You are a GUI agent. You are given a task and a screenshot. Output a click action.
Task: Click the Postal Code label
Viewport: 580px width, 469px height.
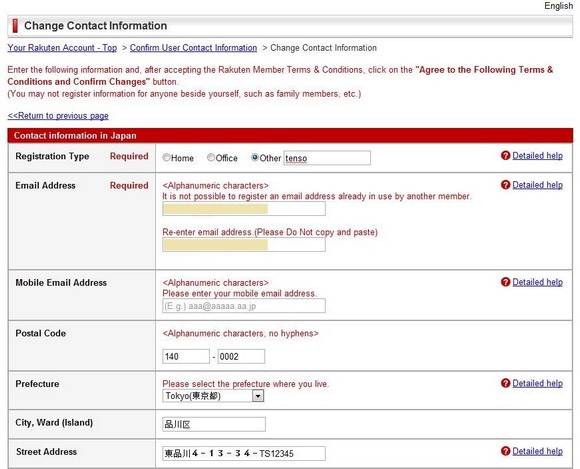pyautogui.click(x=41, y=333)
